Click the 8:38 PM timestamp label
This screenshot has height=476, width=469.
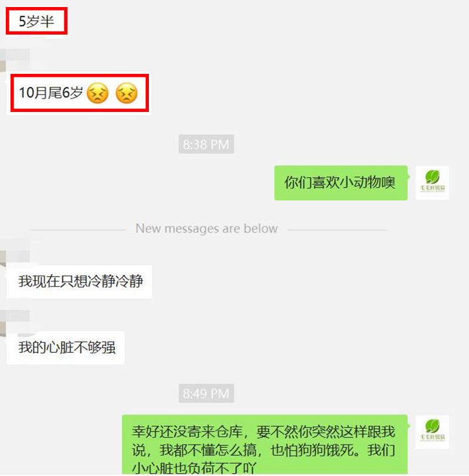coord(206,144)
